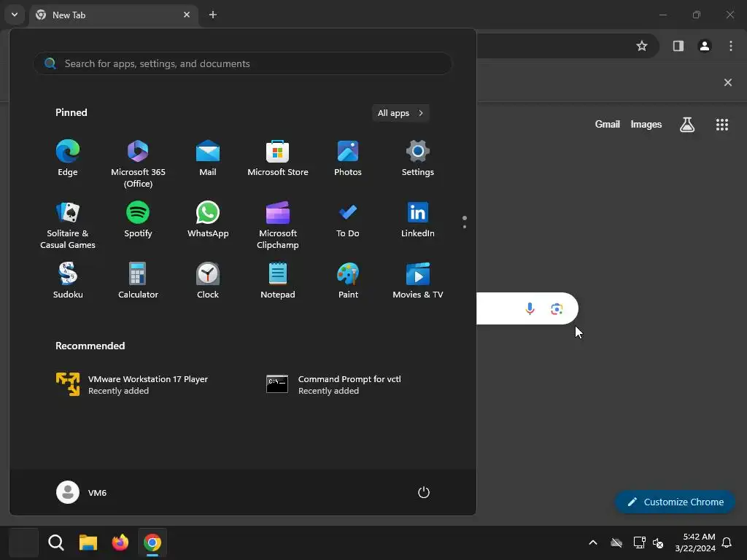Open LinkedIn app
The width and height of the screenshot is (747, 560).
418,219
